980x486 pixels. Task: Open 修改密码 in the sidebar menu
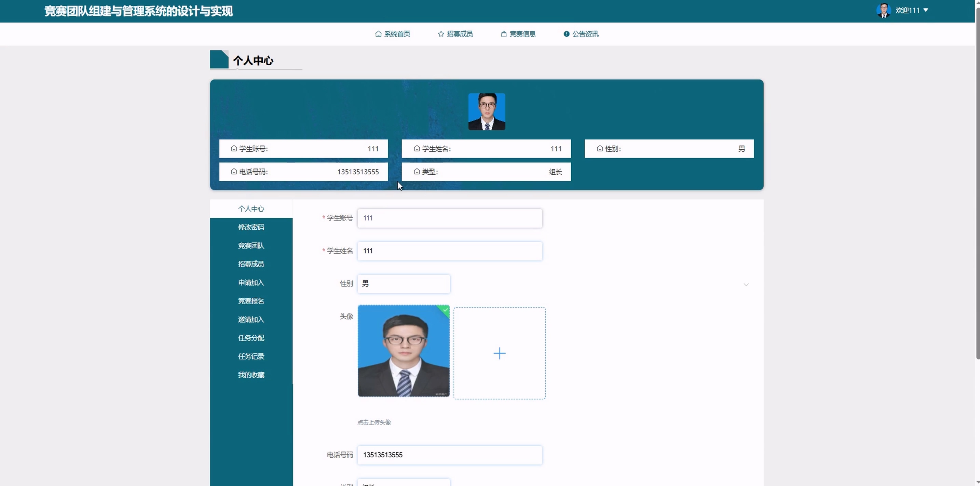(x=251, y=227)
